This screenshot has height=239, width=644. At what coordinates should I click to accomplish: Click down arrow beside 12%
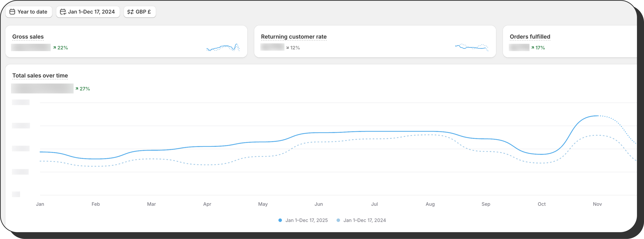[x=287, y=47]
